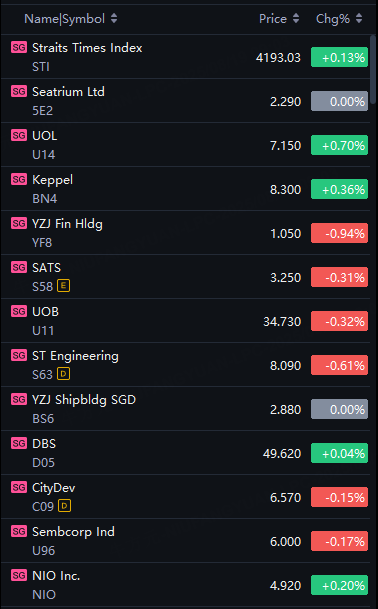The width and height of the screenshot is (378, 609).
Task: Click the SG market tag beside UOB
Action: click(x=19, y=311)
